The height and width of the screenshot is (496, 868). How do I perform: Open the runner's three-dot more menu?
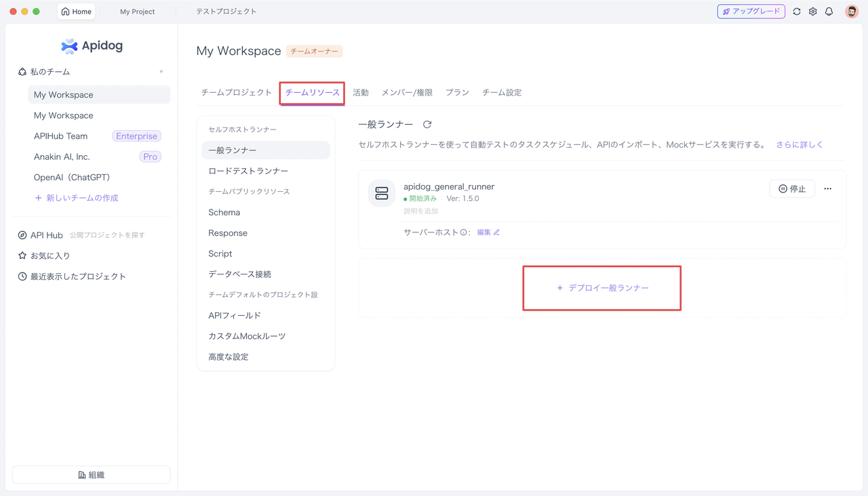pos(827,189)
